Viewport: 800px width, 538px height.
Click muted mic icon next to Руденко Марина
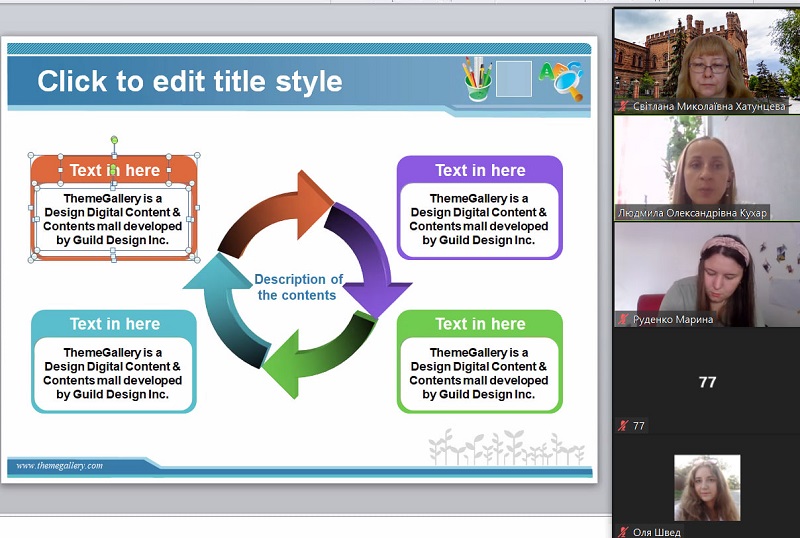pyautogui.click(x=622, y=320)
